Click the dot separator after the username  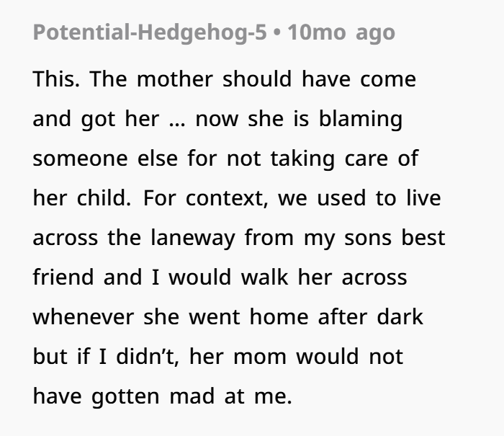pos(276,34)
